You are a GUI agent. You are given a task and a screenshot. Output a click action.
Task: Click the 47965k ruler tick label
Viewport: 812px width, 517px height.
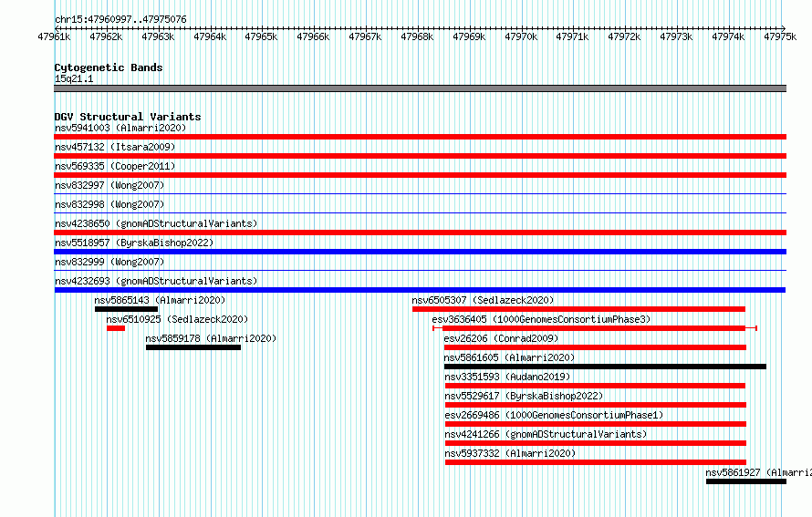point(261,36)
